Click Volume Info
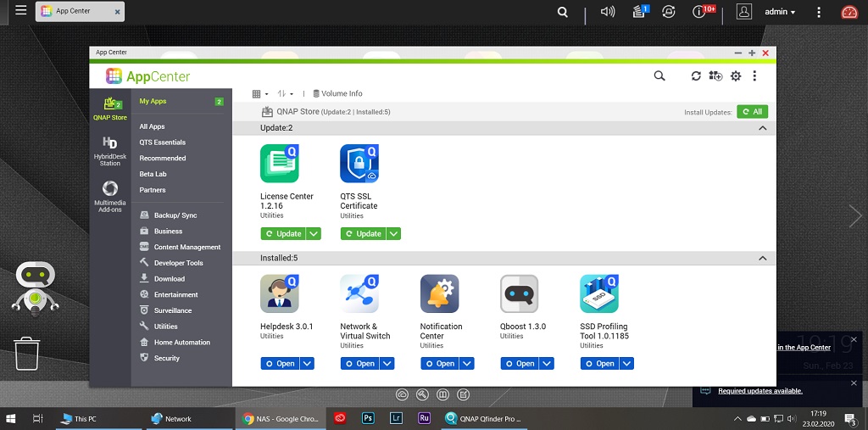Viewport: 868px width, 430px height. pos(337,93)
